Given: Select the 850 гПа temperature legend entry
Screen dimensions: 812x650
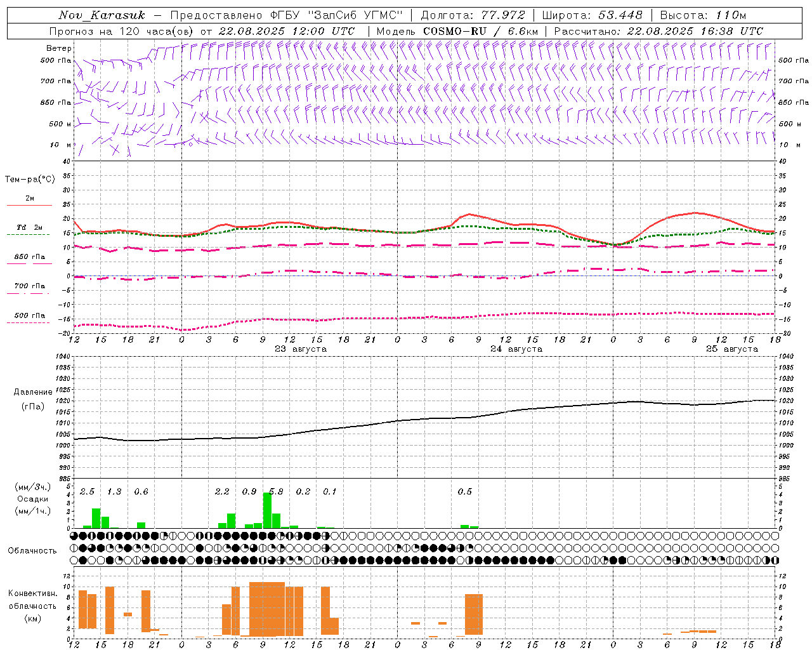Looking at the screenshot, I should (x=29, y=257).
